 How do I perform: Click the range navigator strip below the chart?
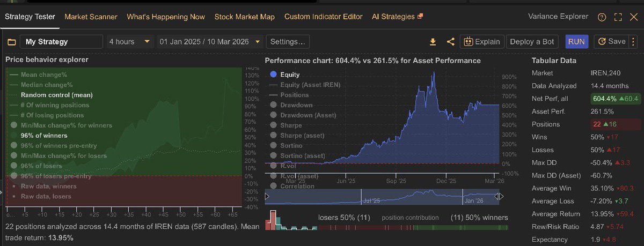(x=383, y=197)
